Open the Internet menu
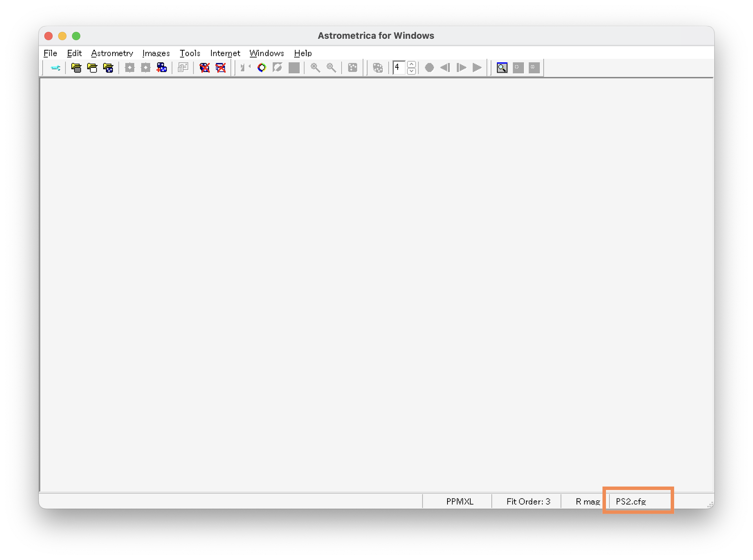 tap(225, 53)
